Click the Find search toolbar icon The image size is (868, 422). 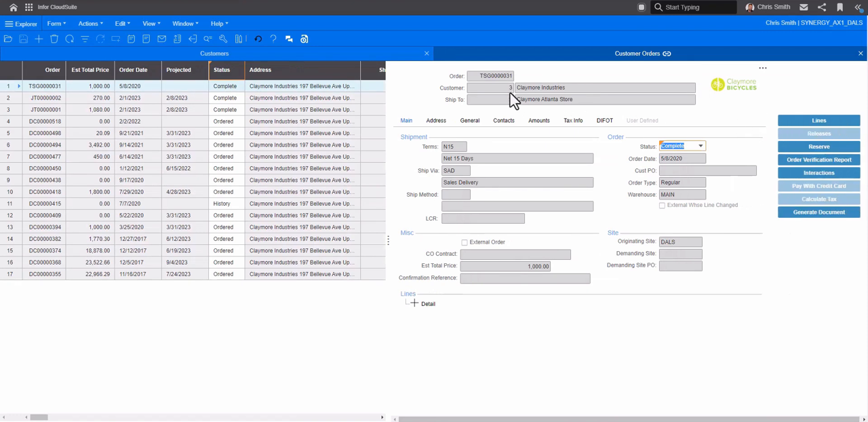208,39
